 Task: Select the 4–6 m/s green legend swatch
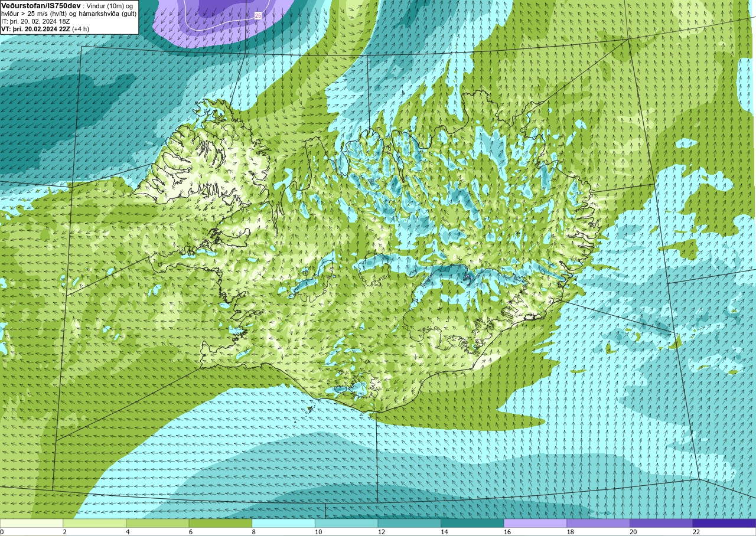click(158, 523)
